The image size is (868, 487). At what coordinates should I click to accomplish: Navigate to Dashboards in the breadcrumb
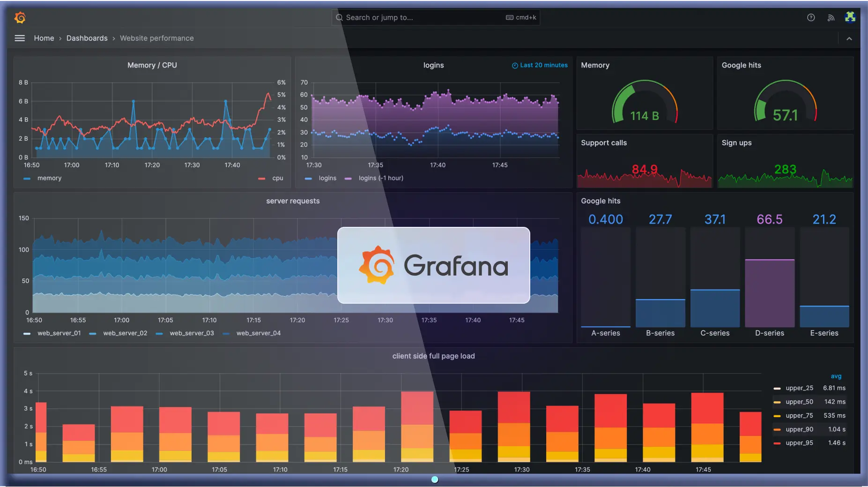(87, 38)
